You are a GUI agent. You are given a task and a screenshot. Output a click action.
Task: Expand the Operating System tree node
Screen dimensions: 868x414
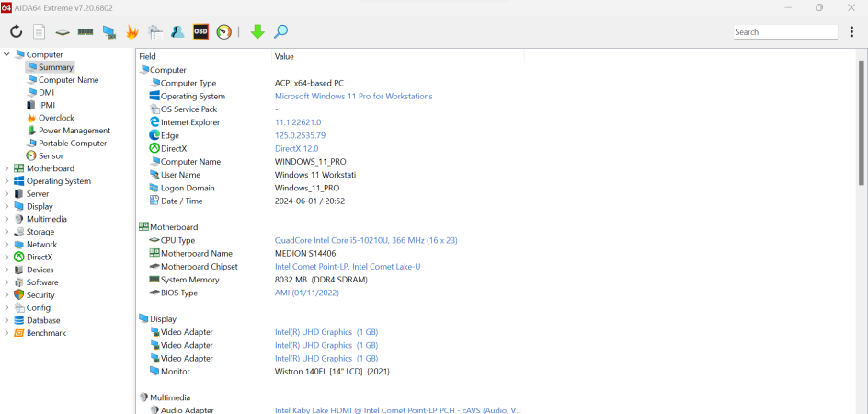[x=6, y=181]
